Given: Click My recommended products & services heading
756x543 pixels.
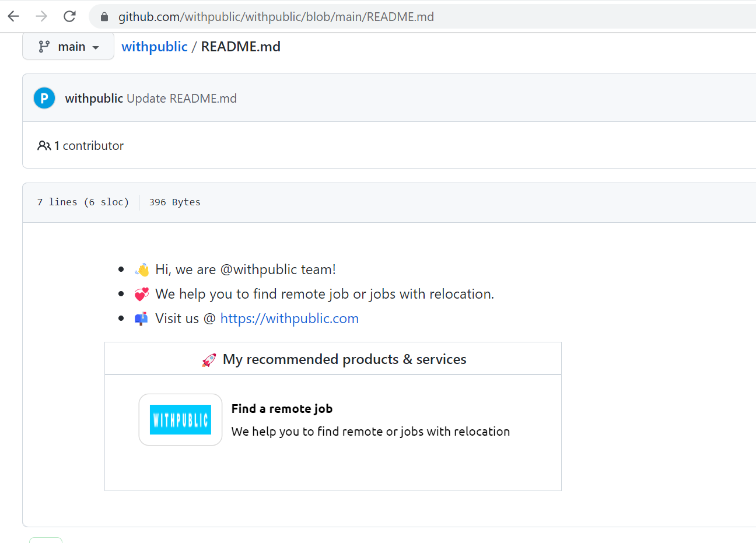Looking at the screenshot, I should coord(345,359).
